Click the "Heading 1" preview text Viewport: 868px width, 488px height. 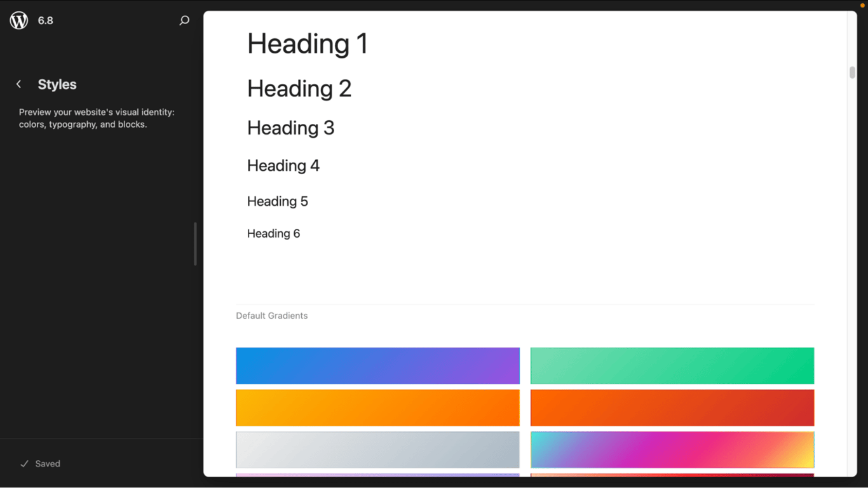(x=307, y=43)
